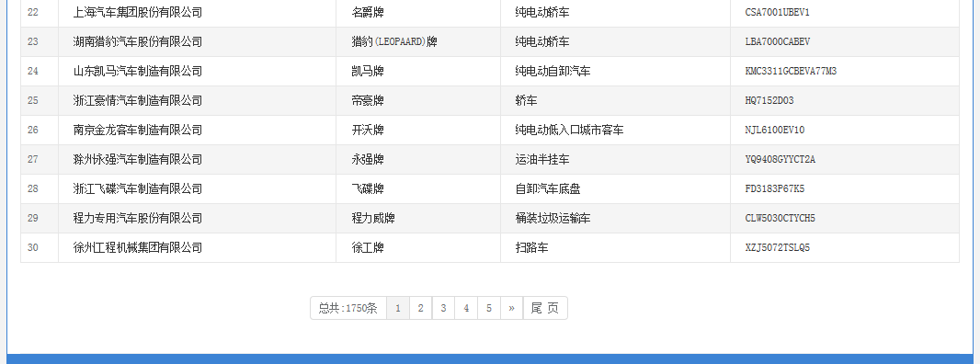Select company 程力专用汽车股份有限公司

pyautogui.click(x=138, y=218)
